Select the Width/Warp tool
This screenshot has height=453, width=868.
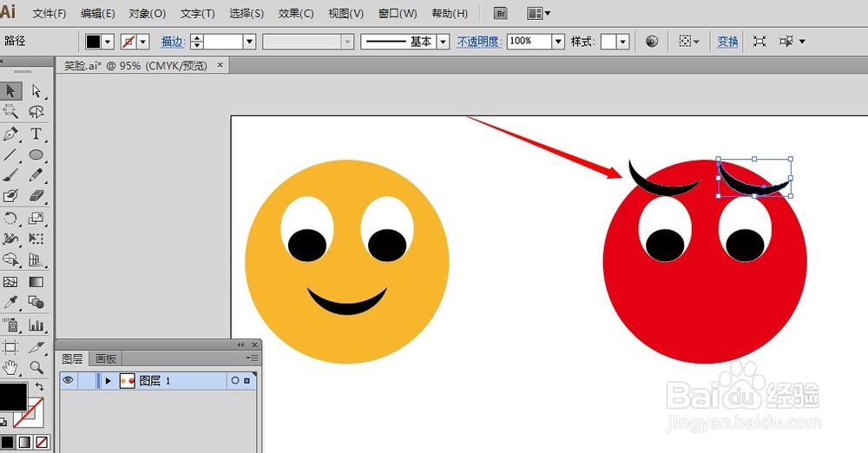pos(10,239)
